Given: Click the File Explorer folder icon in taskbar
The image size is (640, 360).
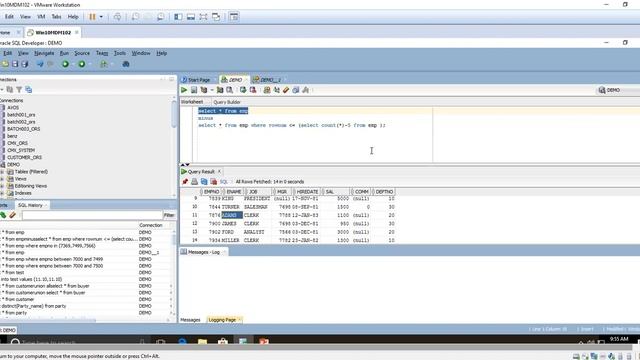Looking at the screenshot, I should click(202, 341).
